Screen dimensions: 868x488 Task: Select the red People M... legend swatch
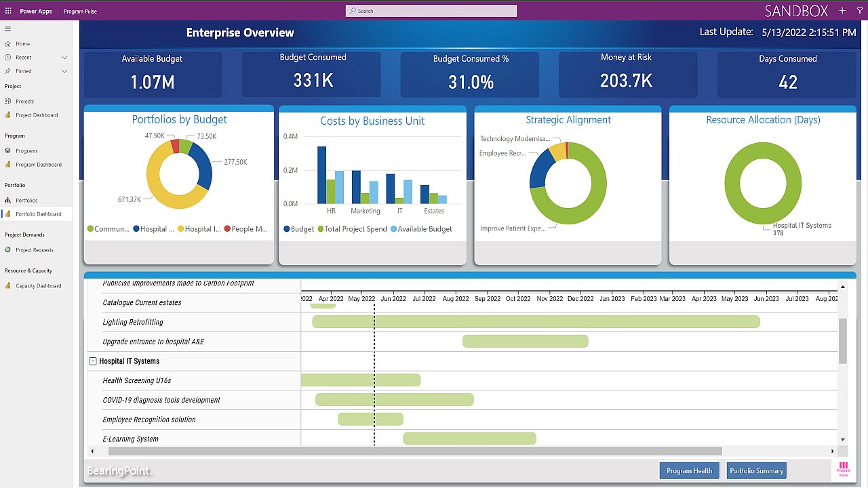(227, 229)
